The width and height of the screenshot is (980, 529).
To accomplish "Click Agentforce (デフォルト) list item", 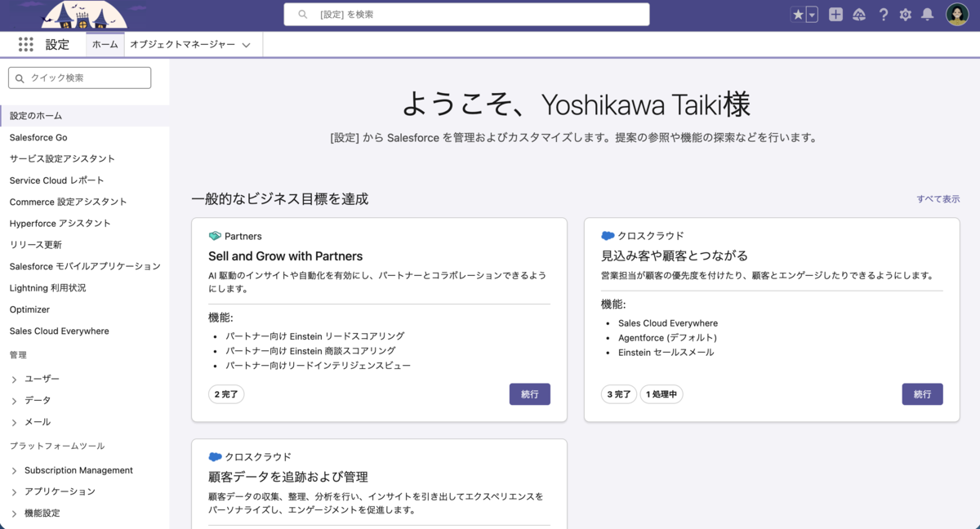I will tap(668, 338).
